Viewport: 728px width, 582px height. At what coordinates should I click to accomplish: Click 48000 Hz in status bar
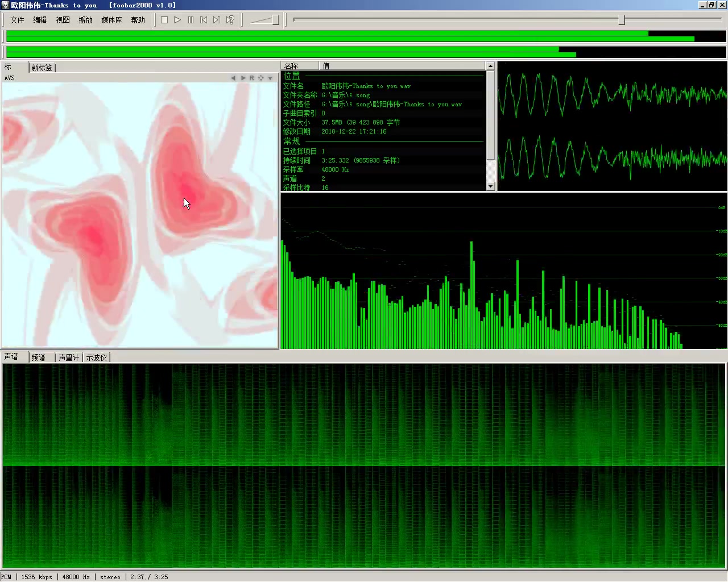point(76,577)
